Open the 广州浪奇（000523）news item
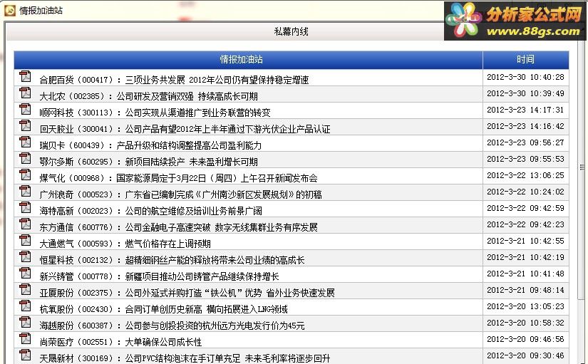The height and width of the screenshot is (364, 588). (x=181, y=194)
